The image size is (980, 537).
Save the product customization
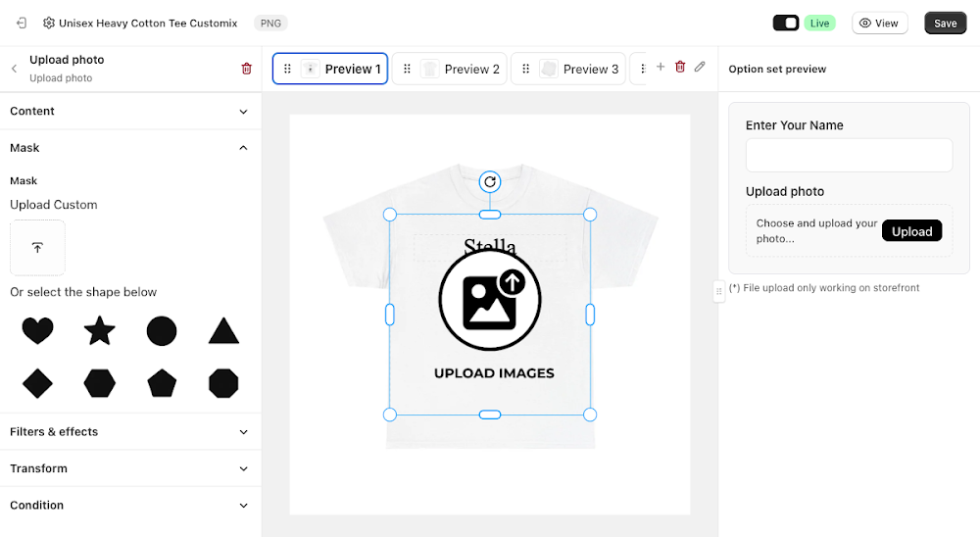(x=945, y=24)
